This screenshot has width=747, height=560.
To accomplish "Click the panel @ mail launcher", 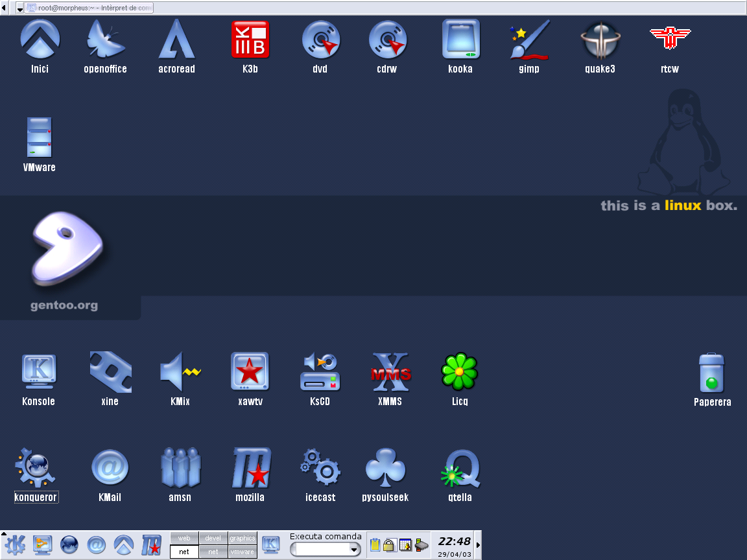I will (96, 544).
